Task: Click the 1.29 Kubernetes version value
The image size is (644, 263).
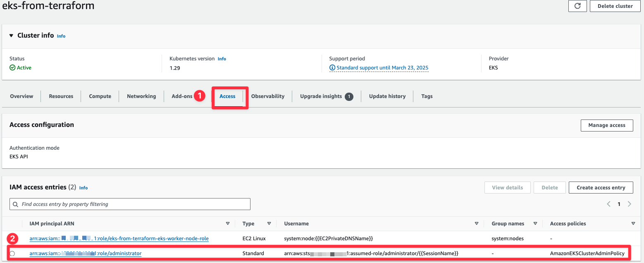Action: pyautogui.click(x=175, y=68)
